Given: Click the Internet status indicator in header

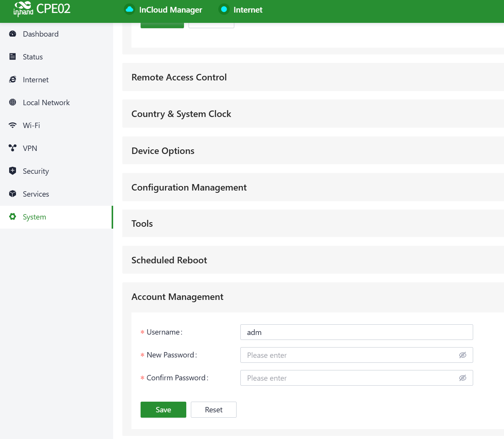Looking at the screenshot, I should point(224,10).
